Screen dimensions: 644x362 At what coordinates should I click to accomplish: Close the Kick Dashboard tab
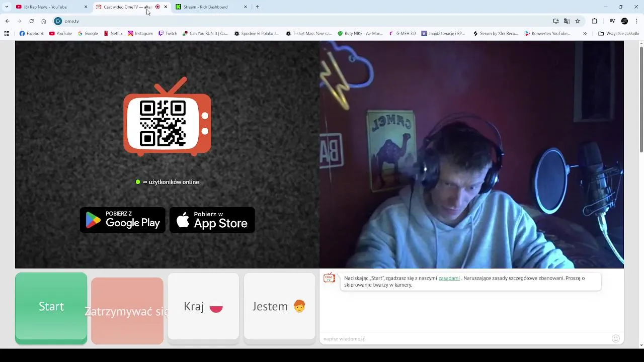pyautogui.click(x=246, y=7)
